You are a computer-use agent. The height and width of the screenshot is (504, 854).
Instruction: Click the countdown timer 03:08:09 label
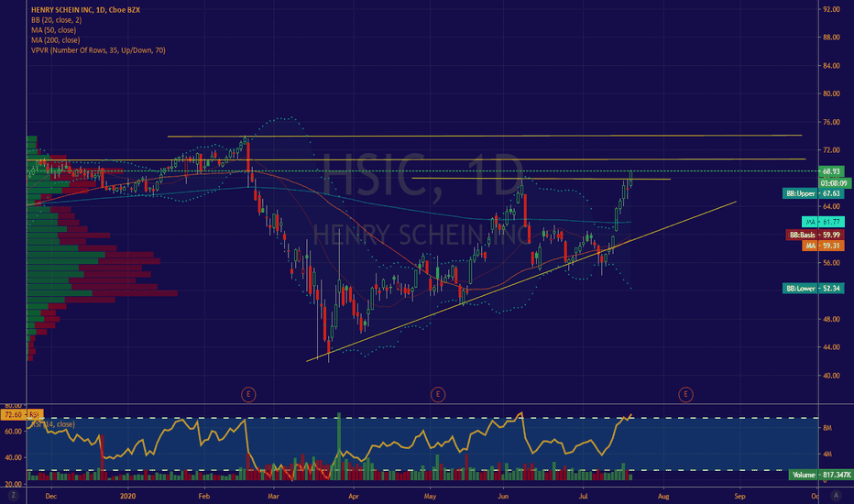[x=834, y=183]
